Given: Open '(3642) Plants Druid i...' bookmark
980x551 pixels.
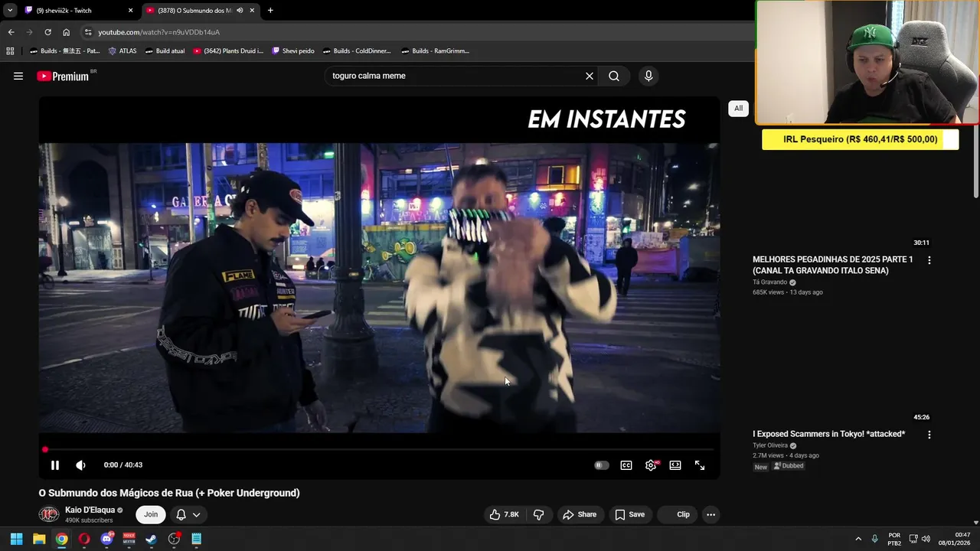Looking at the screenshot, I should [228, 51].
